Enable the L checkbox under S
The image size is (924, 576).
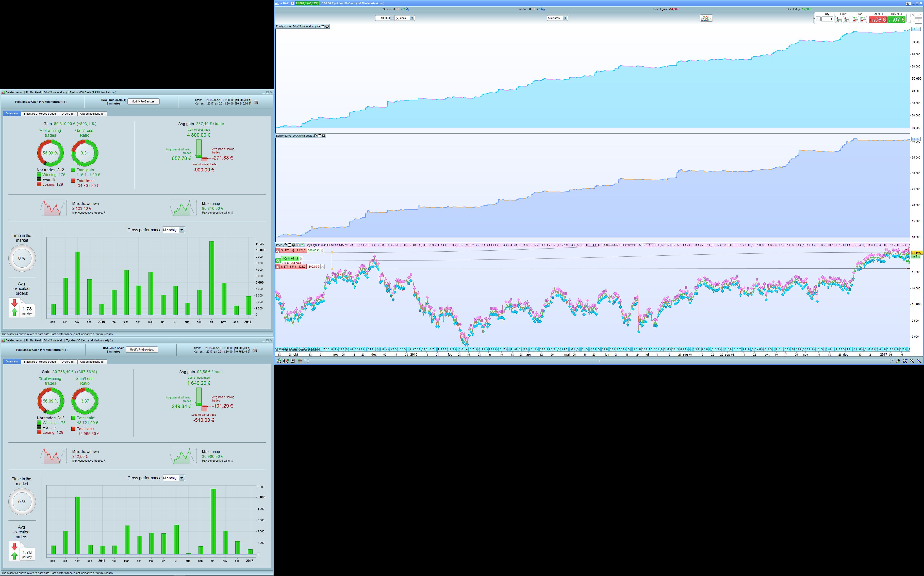pos(909,21)
